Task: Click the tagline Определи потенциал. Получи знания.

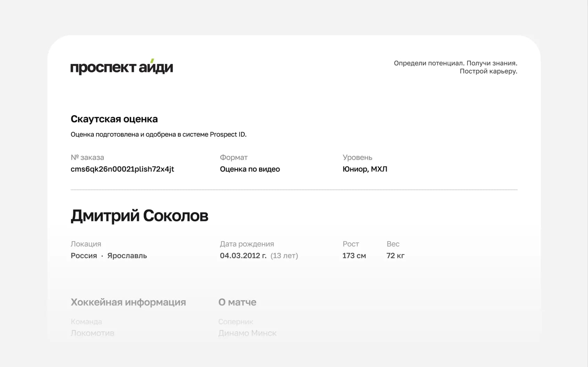Action: (x=456, y=63)
